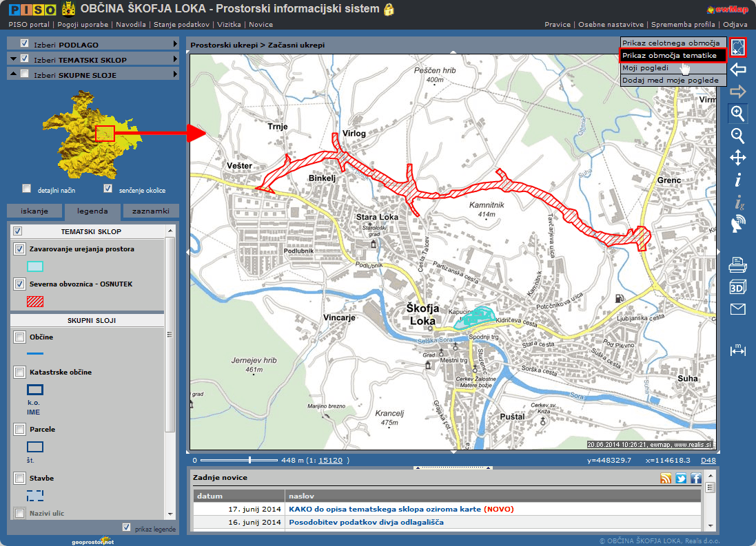Screen dimensions: 756x546
Task: Select the zoom in magnifier tool
Action: coord(737,113)
